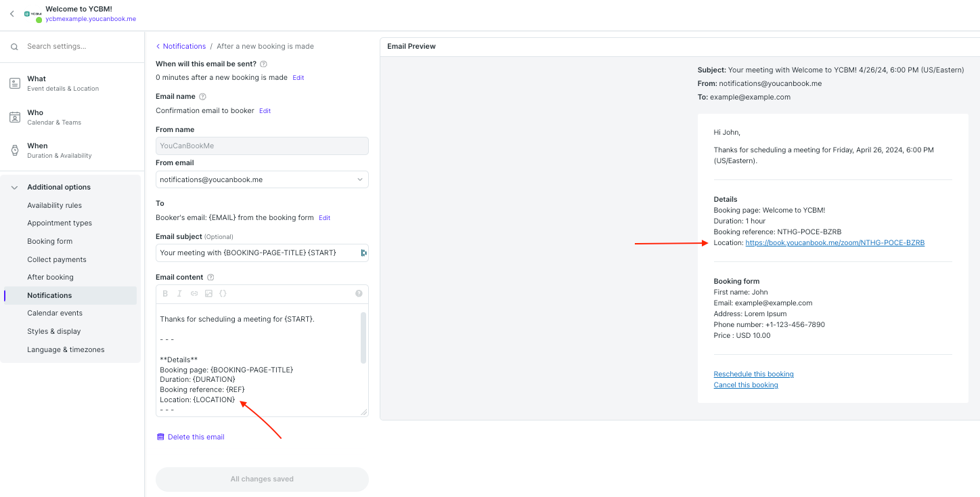Click the What section list icon
This screenshot has width=980, height=497.
pos(15,83)
